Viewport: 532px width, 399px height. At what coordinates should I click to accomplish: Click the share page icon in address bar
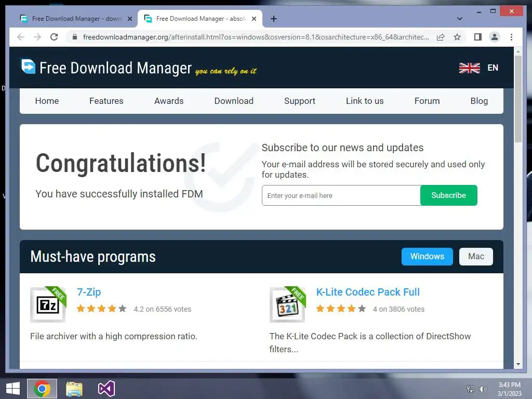(441, 37)
